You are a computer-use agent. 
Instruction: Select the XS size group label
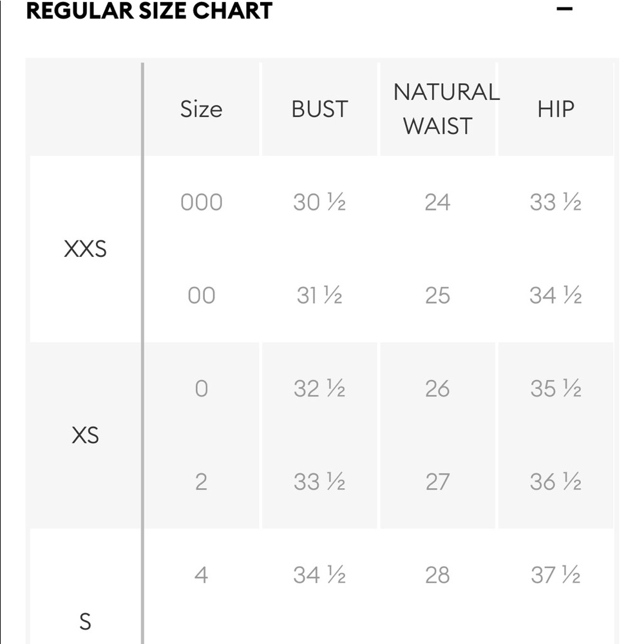[85, 435]
